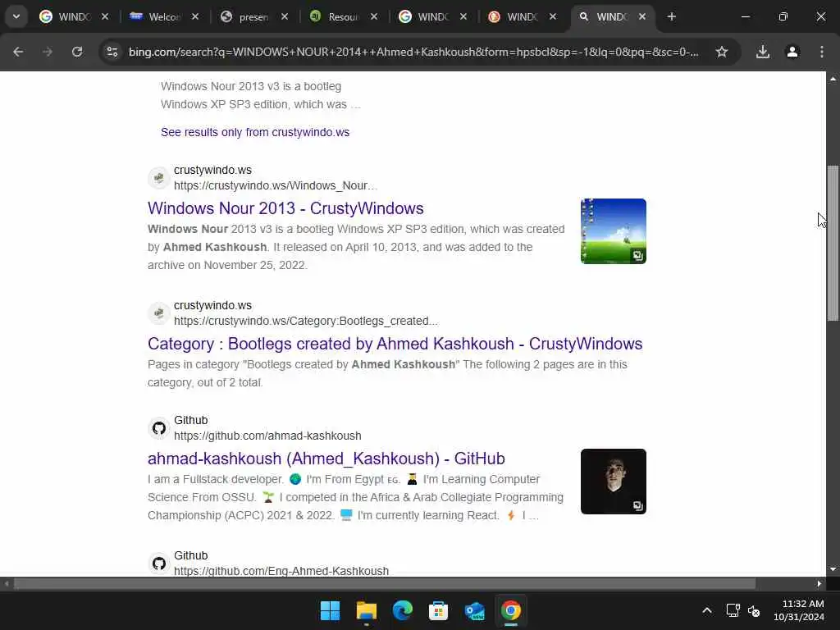
Task: Open File Explorer from taskbar
Action: point(367,610)
